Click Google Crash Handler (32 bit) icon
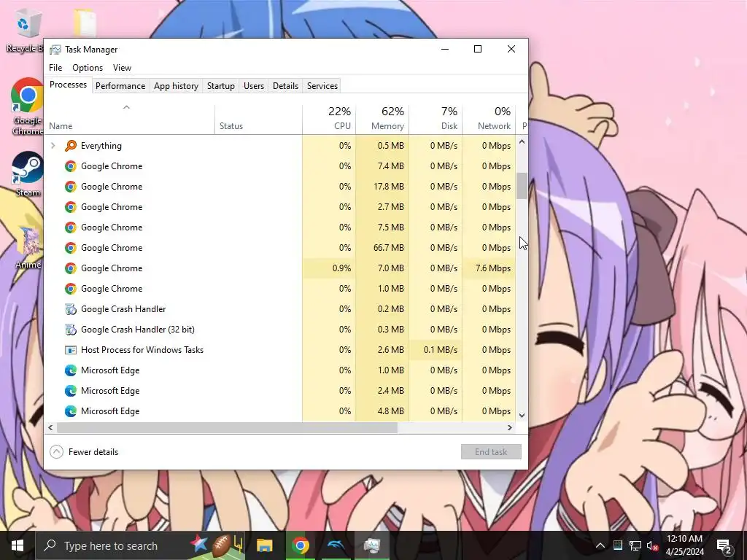The height and width of the screenshot is (560, 747). click(x=71, y=330)
